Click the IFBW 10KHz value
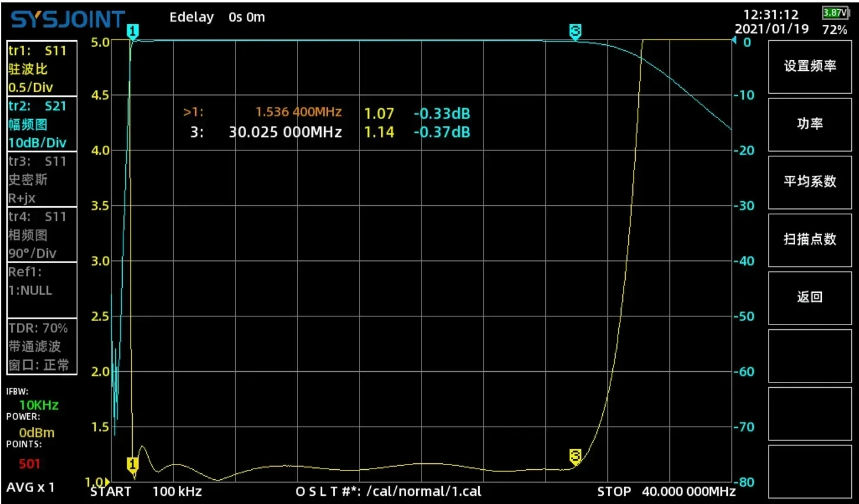The width and height of the screenshot is (859, 504). [38, 405]
